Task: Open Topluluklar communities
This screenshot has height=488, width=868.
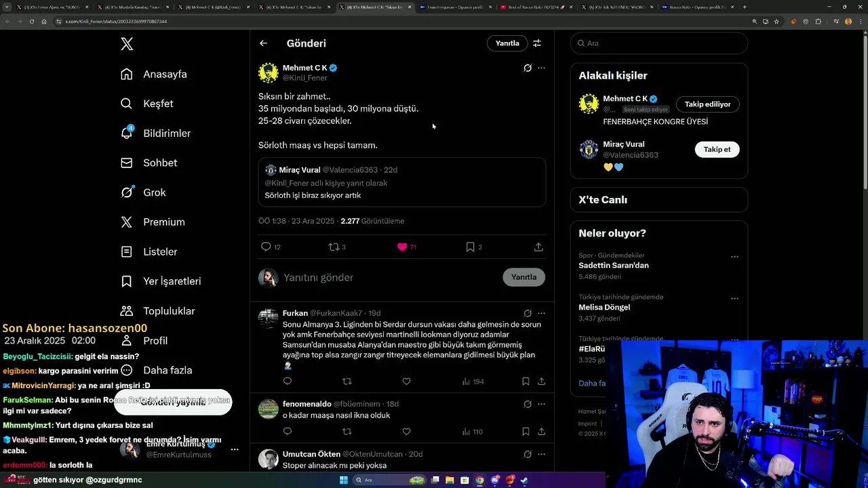Action: (157, 310)
